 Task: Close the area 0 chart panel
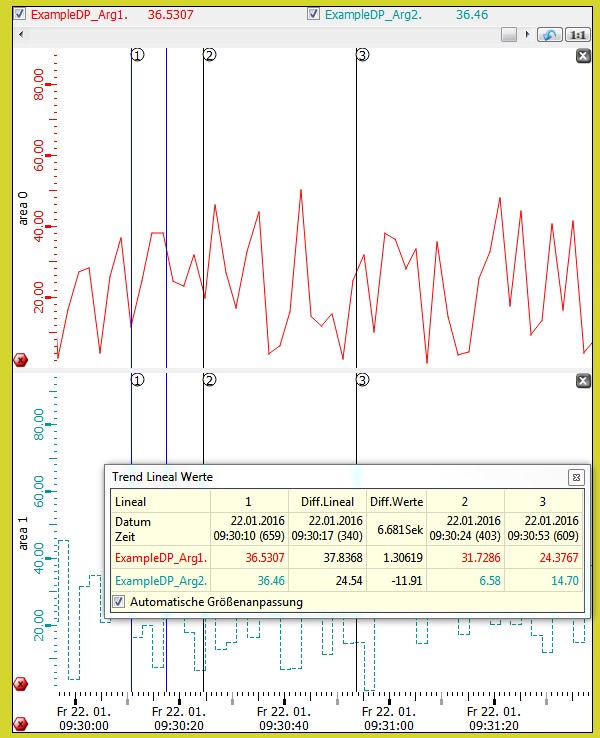584,56
